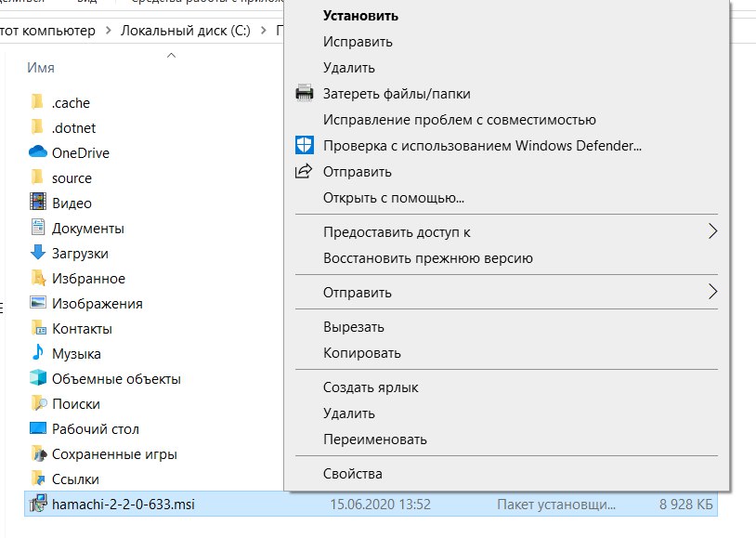Select the upper Удалить entry under Исправить

506,68
